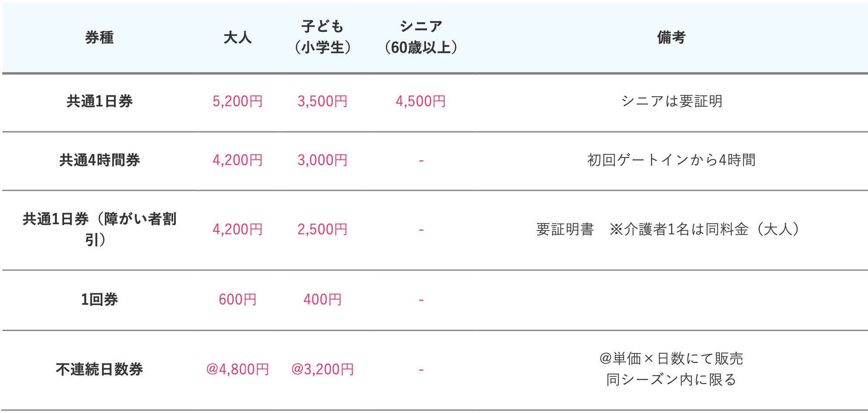Click the 備考 column header
868x413 pixels.
pyautogui.click(x=671, y=37)
